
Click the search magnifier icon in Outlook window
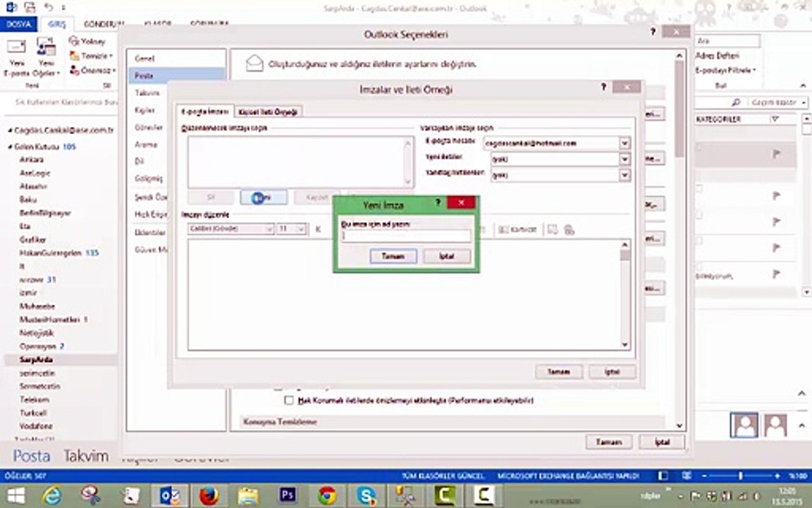(736, 102)
